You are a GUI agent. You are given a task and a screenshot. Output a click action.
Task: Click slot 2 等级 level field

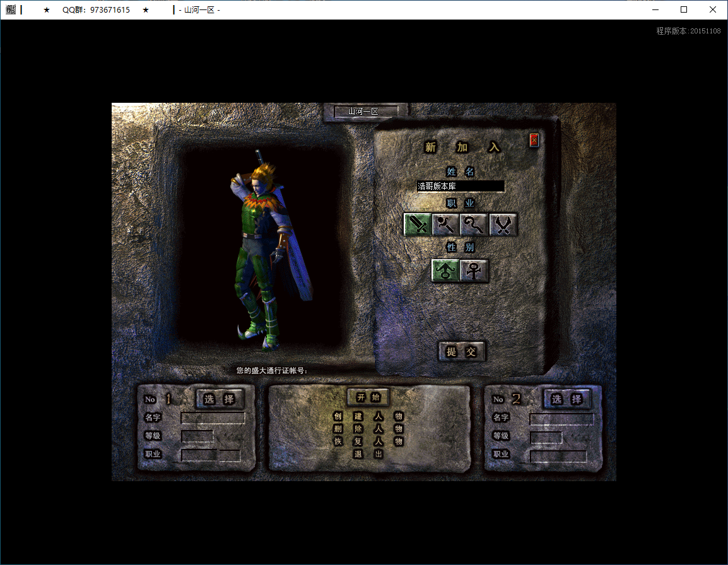point(546,438)
